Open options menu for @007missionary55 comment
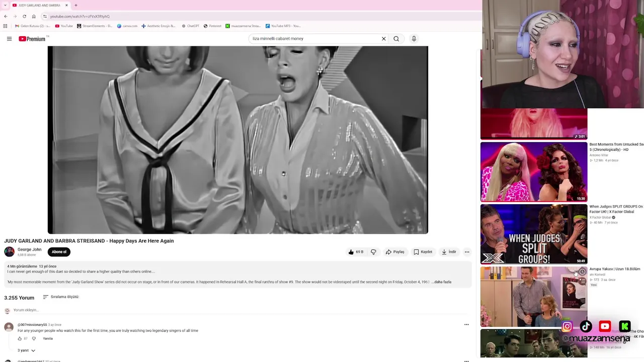Viewport: 644px width, 362px height. (466, 325)
